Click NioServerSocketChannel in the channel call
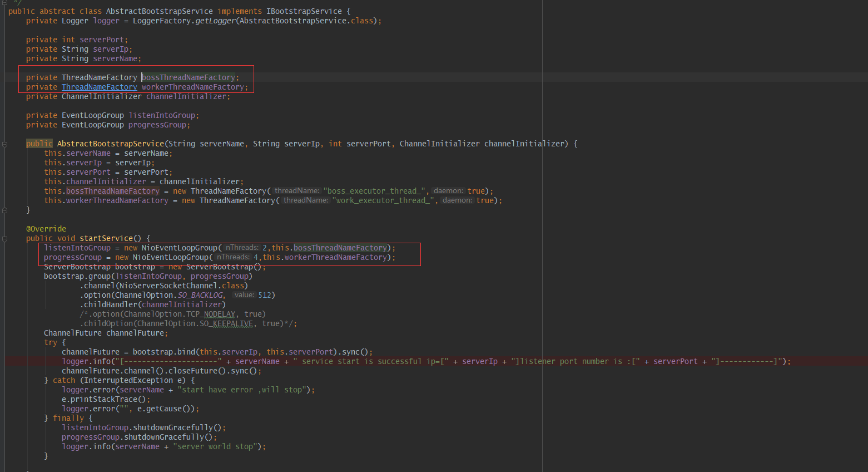The width and height of the screenshot is (868, 472). pos(166,286)
